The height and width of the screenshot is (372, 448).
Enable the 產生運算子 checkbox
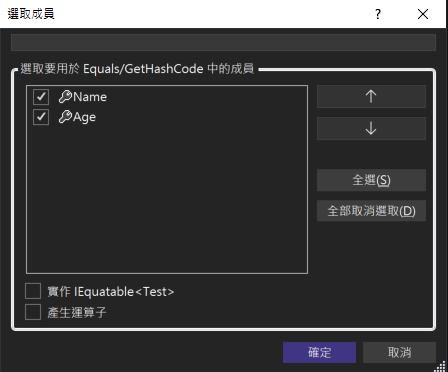click(33, 312)
